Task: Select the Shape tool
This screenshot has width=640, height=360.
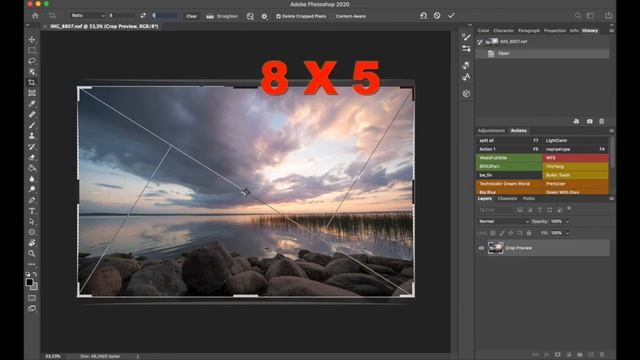Action: point(32,232)
